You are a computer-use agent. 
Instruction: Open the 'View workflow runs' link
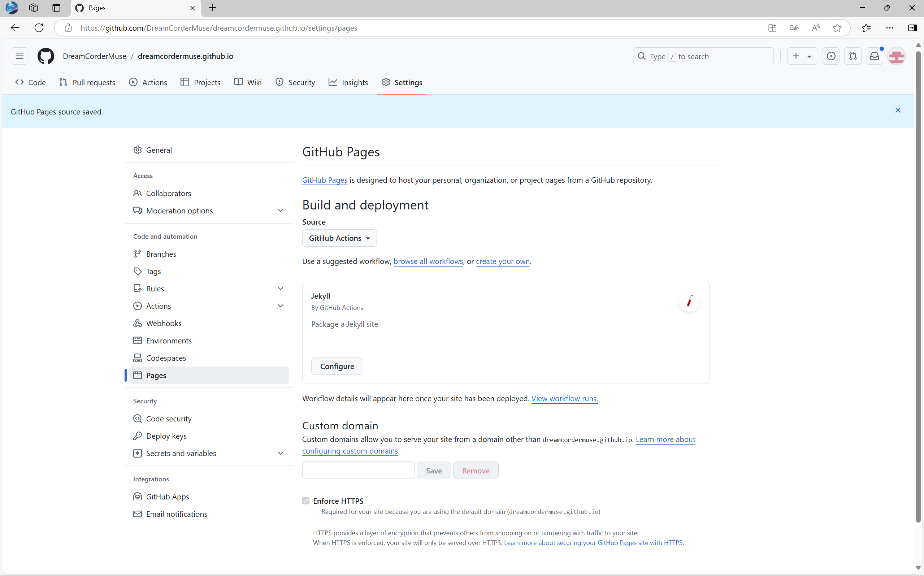564,398
